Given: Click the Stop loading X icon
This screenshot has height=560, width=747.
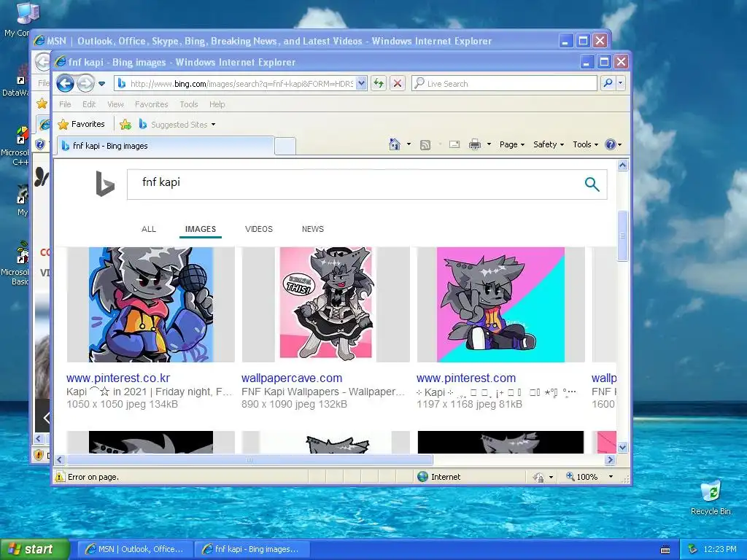Looking at the screenshot, I should [398, 84].
